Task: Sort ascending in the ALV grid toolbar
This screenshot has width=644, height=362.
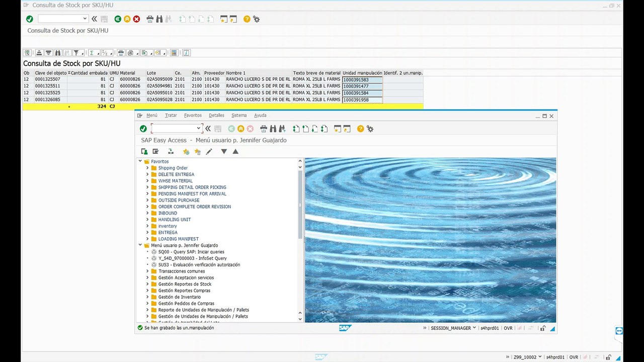Action: click(39, 53)
